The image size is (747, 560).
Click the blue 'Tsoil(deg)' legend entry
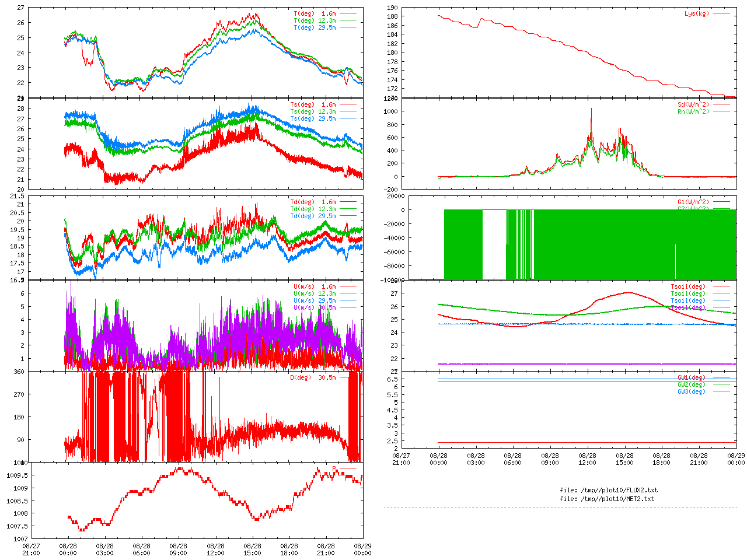pyautogui.click(x=688, y=301)
